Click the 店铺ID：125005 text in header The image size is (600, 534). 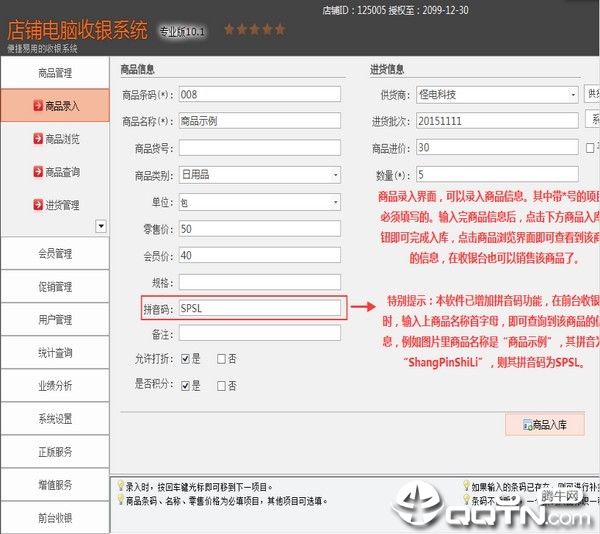(x=354, y=10)
